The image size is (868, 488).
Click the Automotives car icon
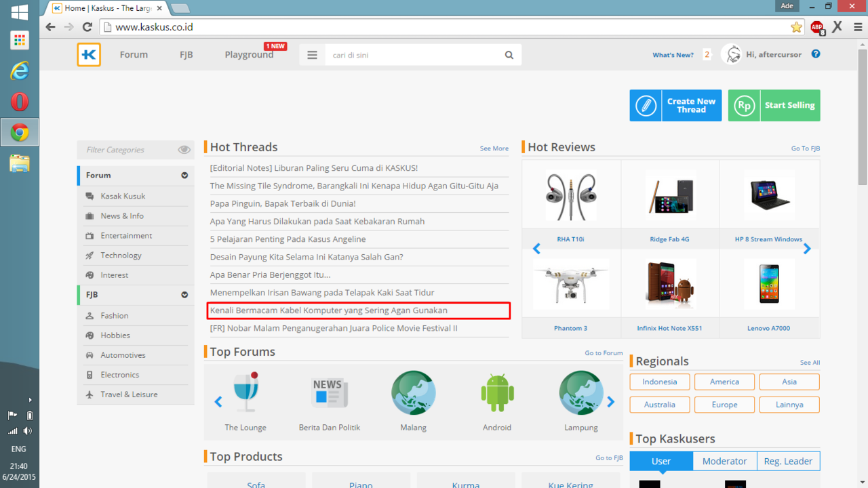[90, 355]
